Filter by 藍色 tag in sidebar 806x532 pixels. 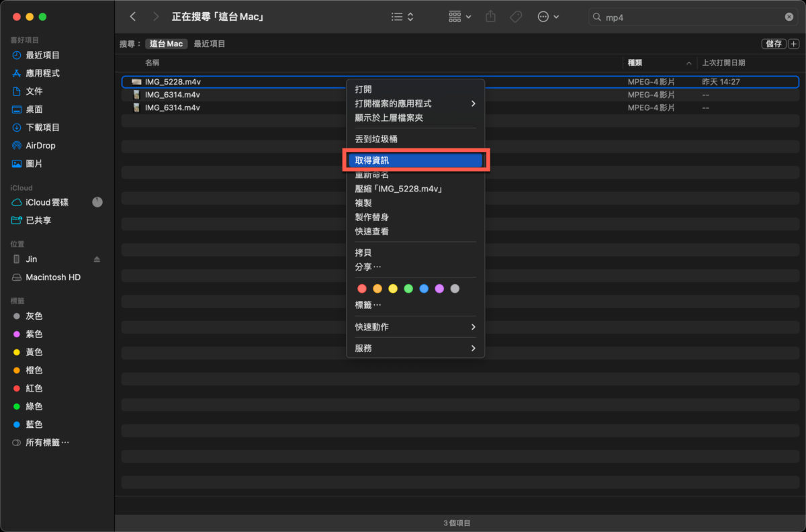(34, 425)
